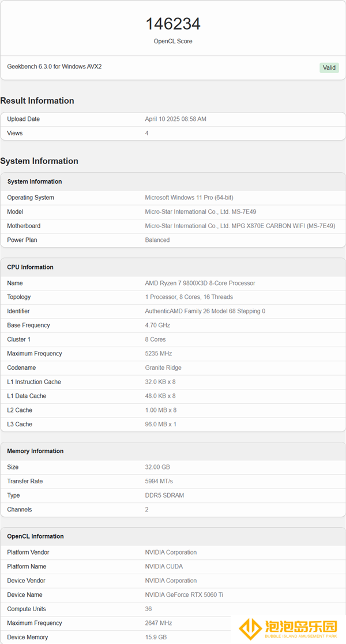The width and height of the screenshot is (346, 644).
Task: Click the codename value 'Granite Ridge'
Action: click(163, 368)
